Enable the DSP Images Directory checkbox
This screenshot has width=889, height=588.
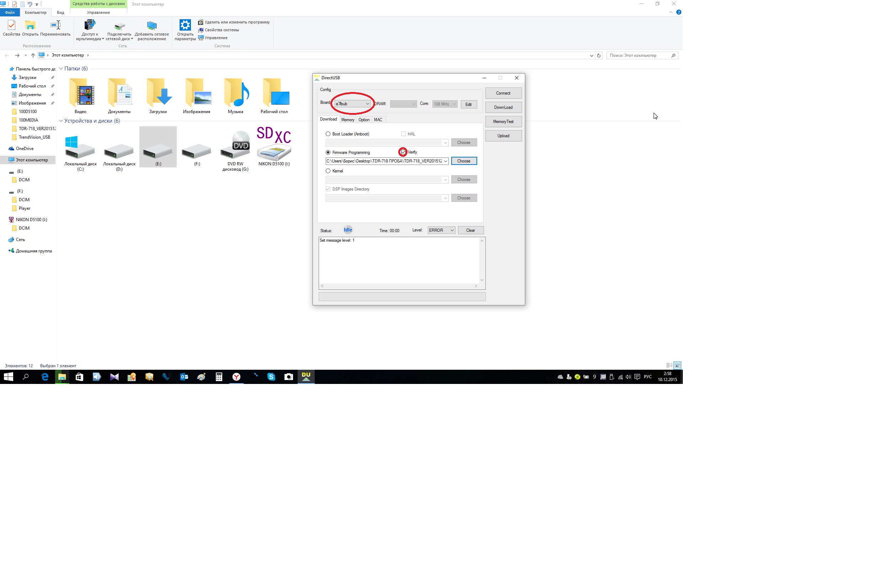(x=328, y=189)
